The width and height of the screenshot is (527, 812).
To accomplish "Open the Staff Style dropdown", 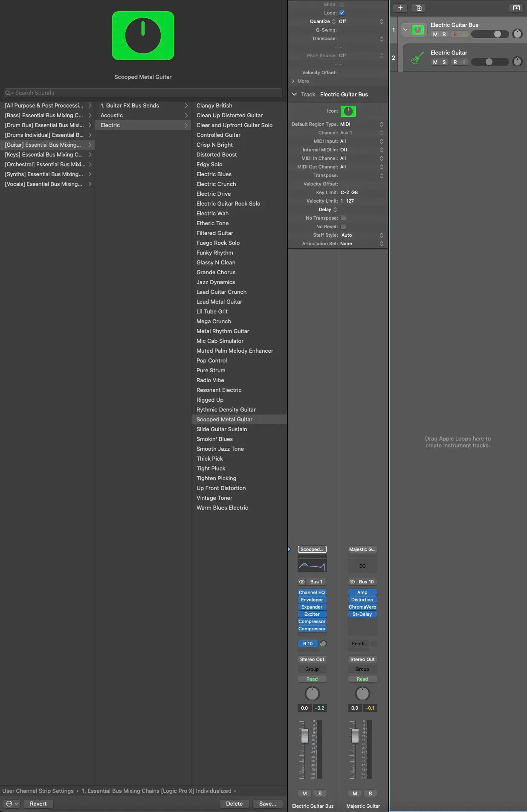I will (362, 235).
